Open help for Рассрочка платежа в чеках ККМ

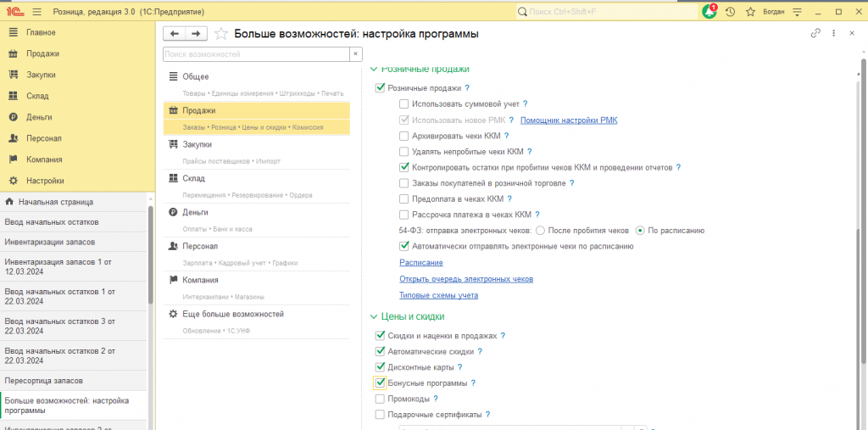tap(537, 215)
